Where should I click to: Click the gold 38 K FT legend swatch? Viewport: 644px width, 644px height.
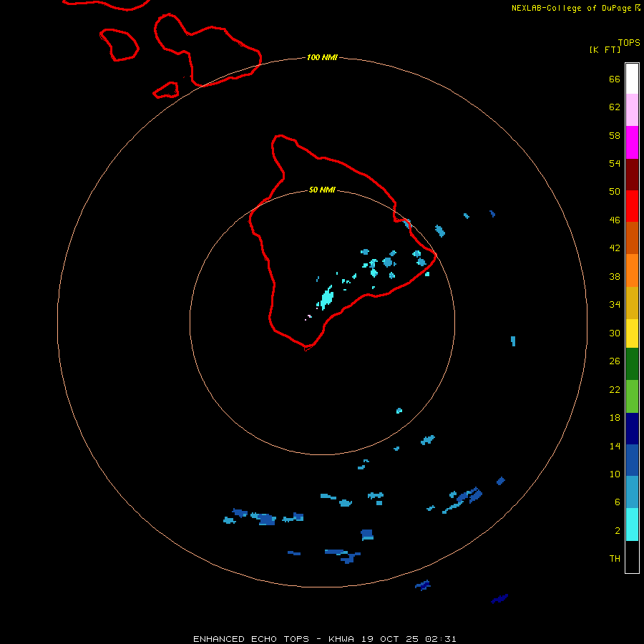coord(632,303)
